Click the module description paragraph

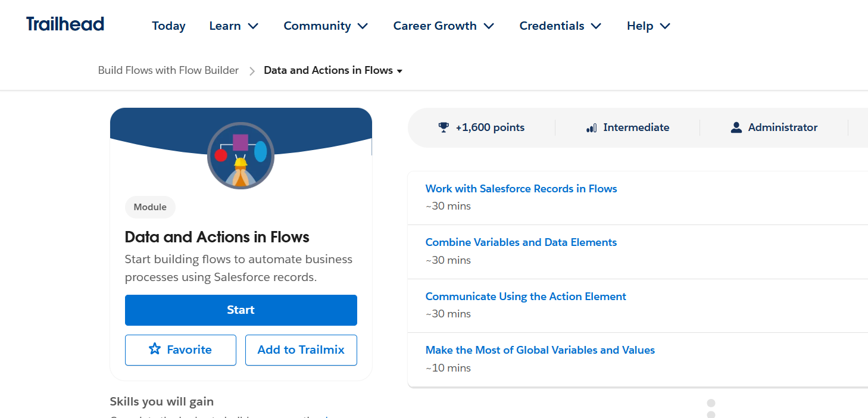239,269
